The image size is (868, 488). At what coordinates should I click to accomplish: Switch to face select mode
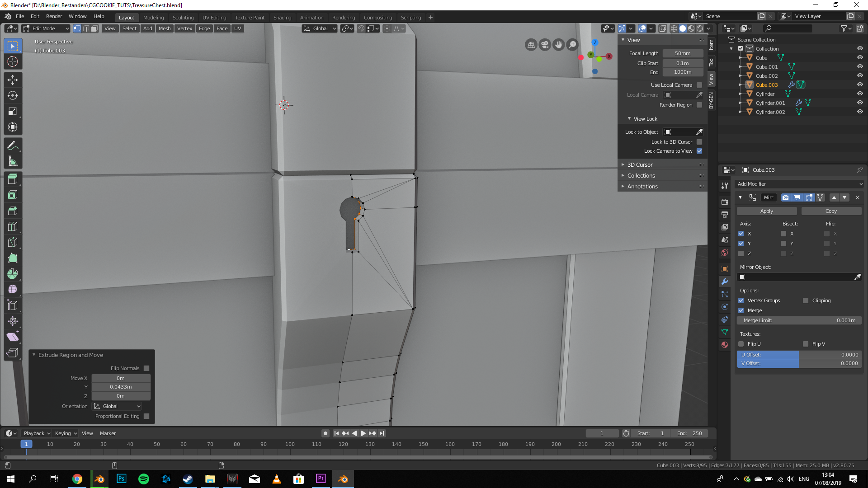94,28
